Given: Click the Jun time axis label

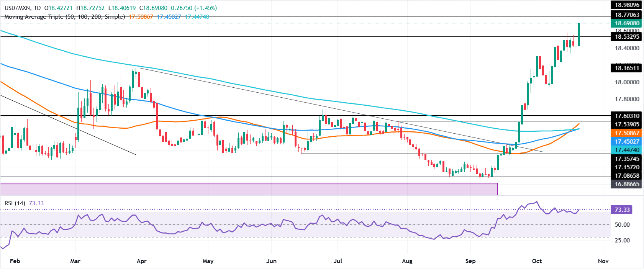Looking at the screenshot, I should (x=271, y=261).
